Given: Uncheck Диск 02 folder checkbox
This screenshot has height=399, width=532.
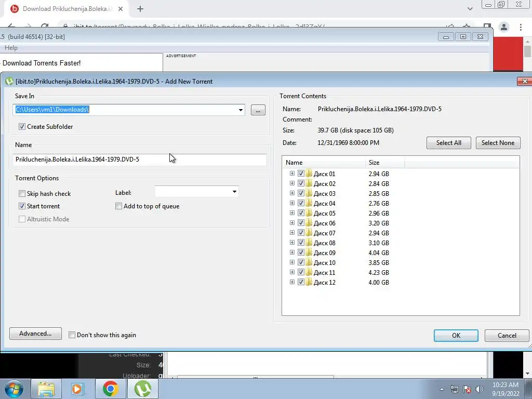Looking at the screenshot, I should click(301, 183).
